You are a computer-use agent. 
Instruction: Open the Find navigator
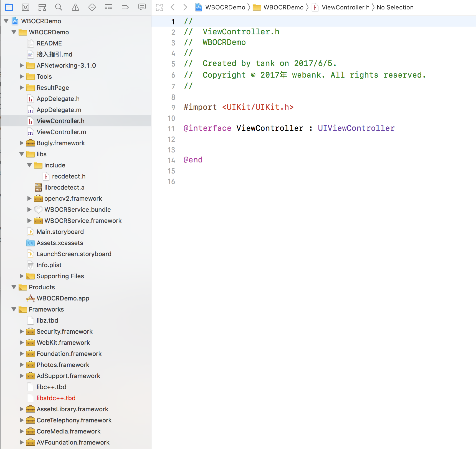59,7
